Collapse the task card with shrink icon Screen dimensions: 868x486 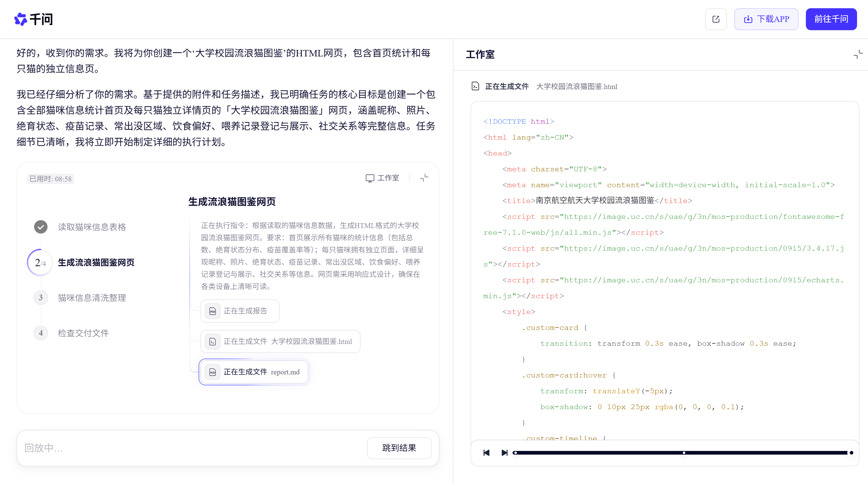click(x=424, y=178)
